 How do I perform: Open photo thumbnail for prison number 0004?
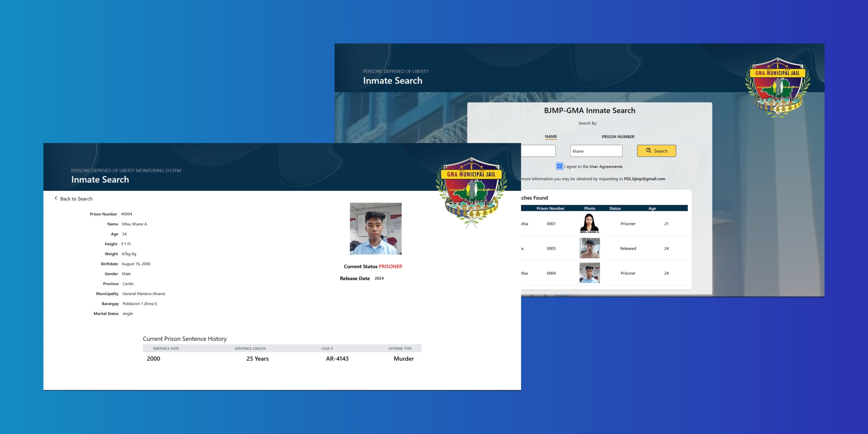click(x=589, y=273)
